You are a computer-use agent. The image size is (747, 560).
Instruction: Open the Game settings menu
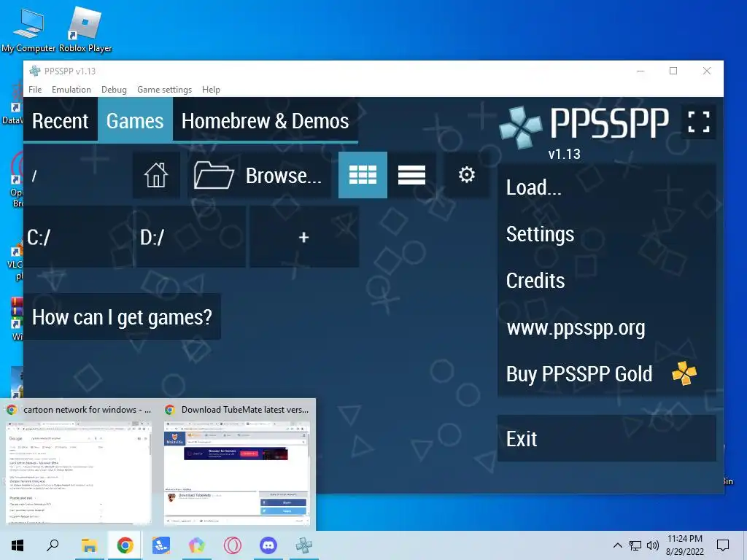tap(164, 90)
